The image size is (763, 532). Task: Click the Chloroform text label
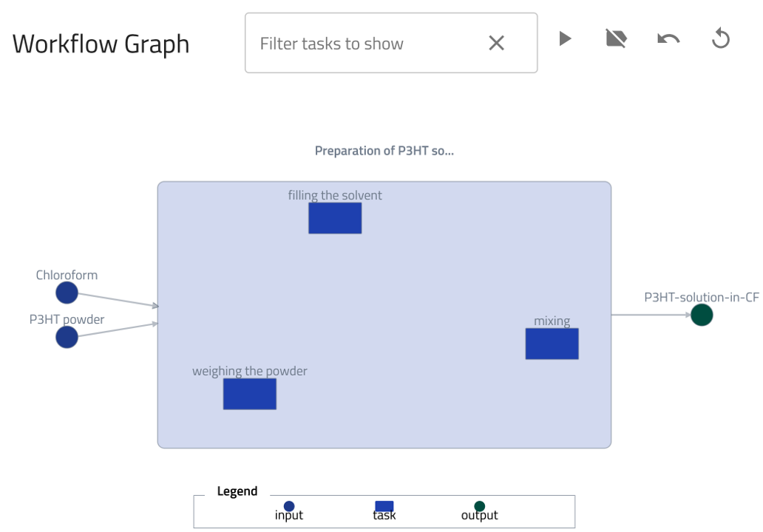tap(67, 276)
